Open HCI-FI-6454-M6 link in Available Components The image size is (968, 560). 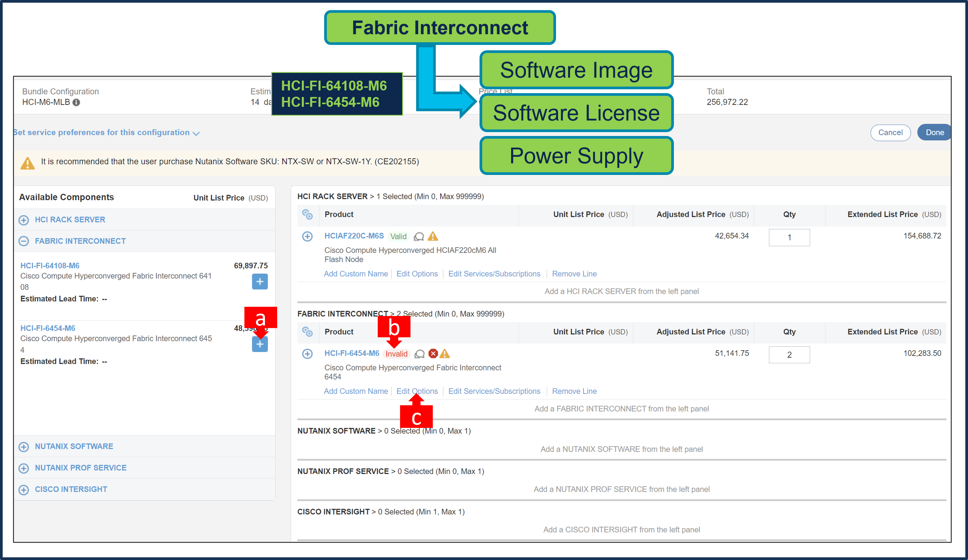[48, 328]
